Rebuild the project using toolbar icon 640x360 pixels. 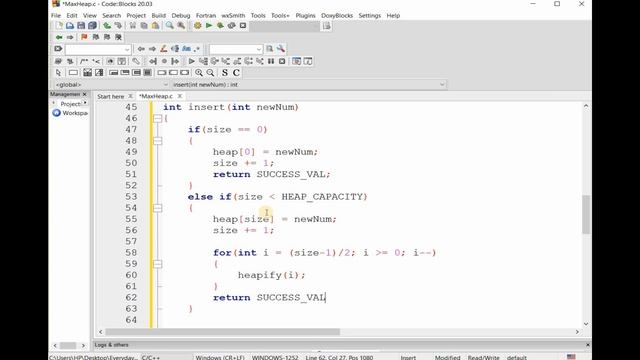click(x=231, y=26)
